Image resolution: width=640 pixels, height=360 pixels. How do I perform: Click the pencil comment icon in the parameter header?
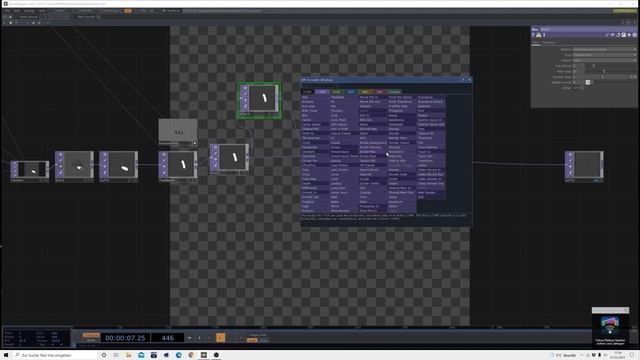tap(607, 35)
